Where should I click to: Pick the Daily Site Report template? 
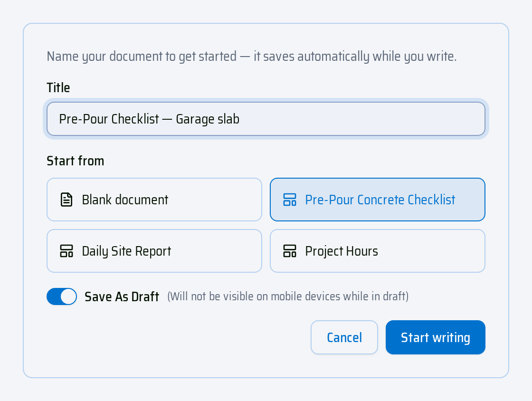(154, 251)
